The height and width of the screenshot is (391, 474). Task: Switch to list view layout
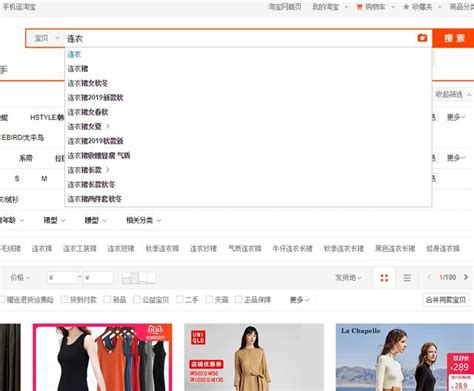[407, 278]
